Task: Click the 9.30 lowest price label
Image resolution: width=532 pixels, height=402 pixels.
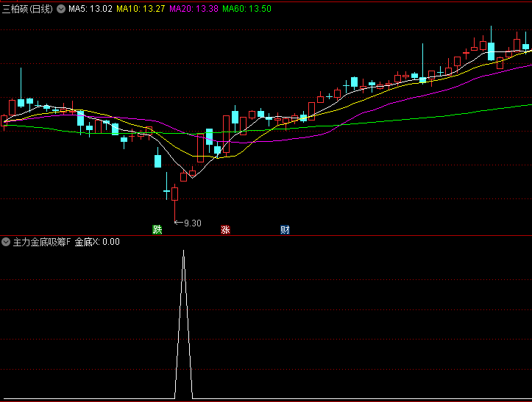Action: 192,223
